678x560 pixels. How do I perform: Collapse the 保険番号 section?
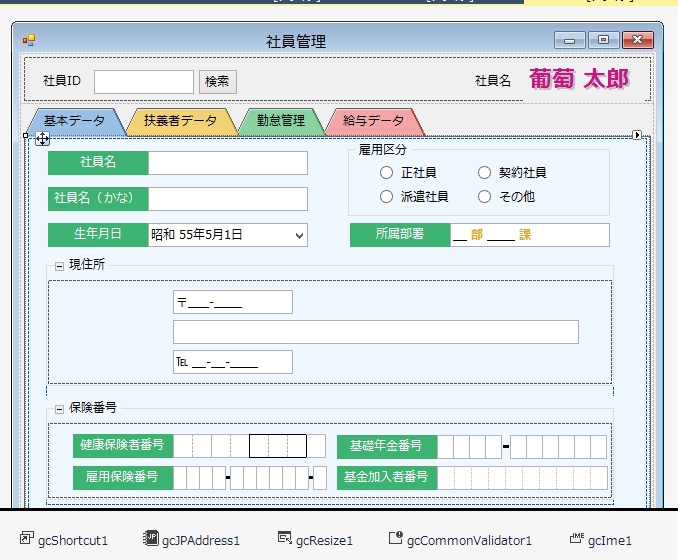coord(59,409)
